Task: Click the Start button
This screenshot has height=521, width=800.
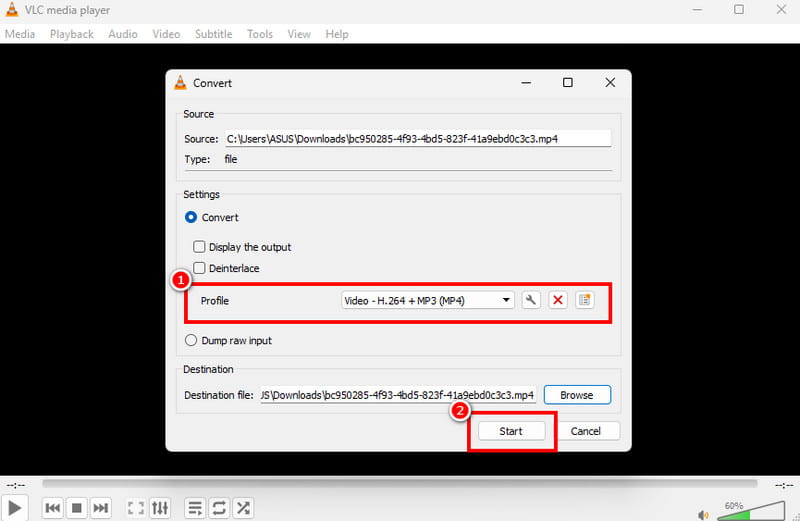Action: pos(511,431)
